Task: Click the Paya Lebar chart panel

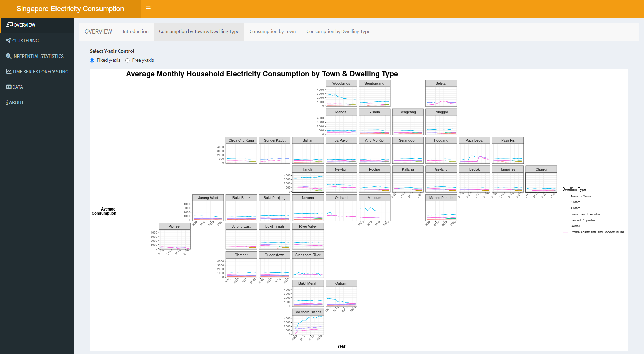Action: tap(474, 154)
